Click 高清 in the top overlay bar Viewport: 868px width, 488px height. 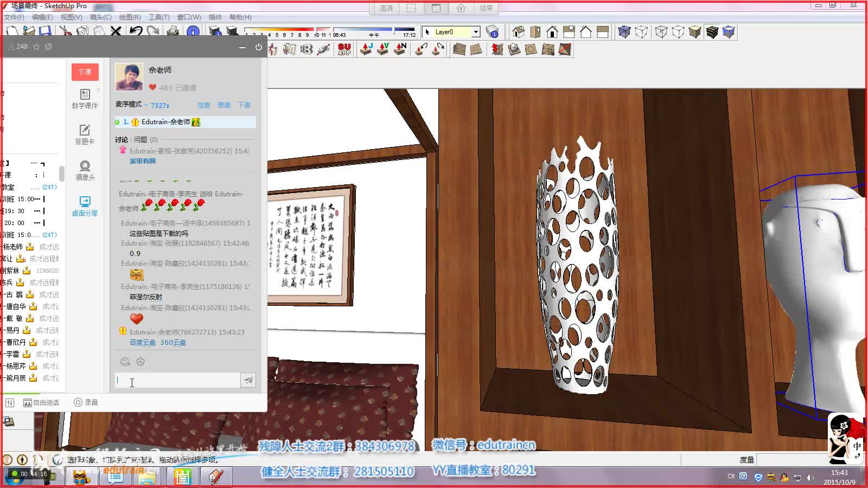[x=386, y=8]
